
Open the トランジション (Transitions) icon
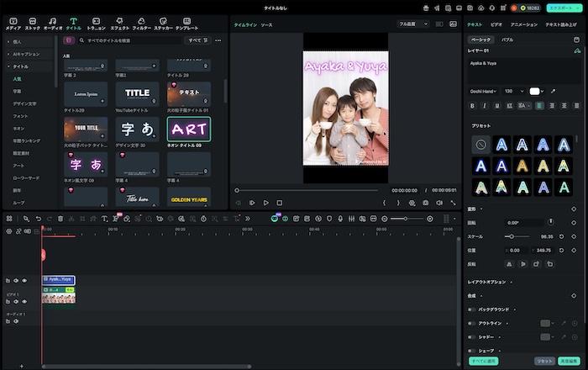pyautogui.click(x=96, y=24)
